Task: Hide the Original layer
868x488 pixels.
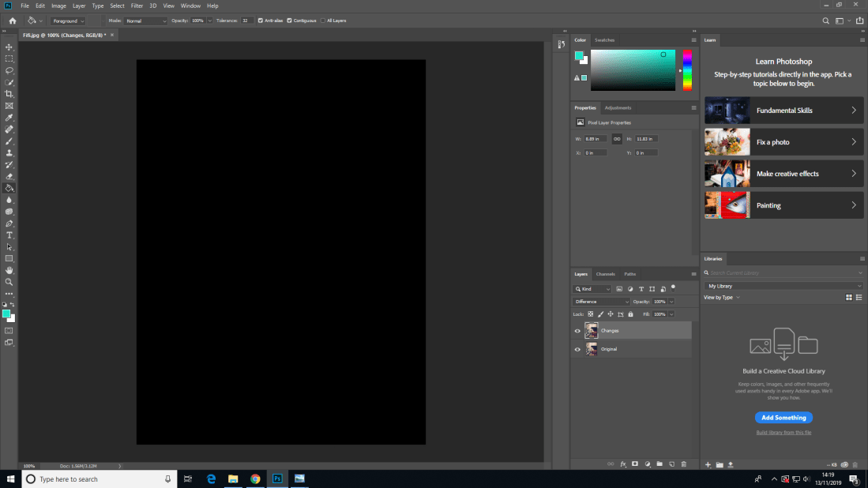Action: 577,348
